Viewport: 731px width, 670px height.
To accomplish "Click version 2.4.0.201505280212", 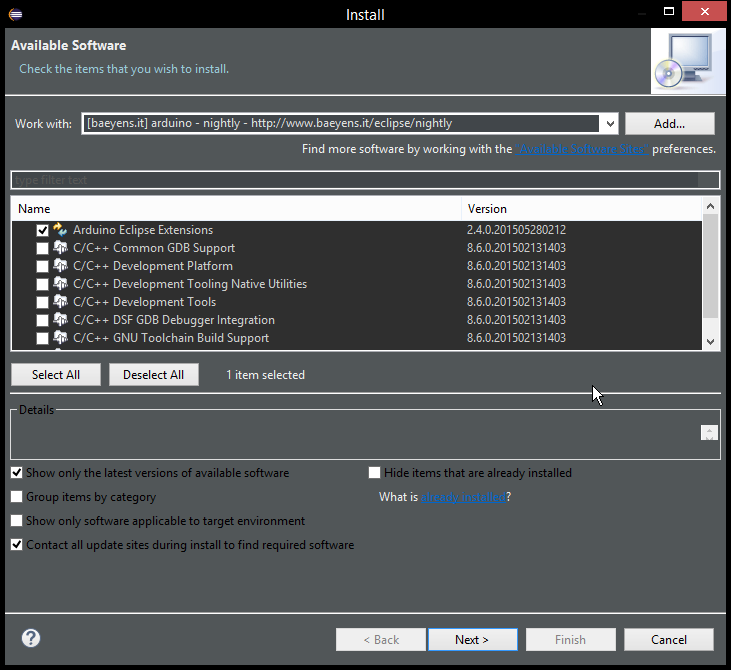I will pyautogui.click(x=517, y=230).
